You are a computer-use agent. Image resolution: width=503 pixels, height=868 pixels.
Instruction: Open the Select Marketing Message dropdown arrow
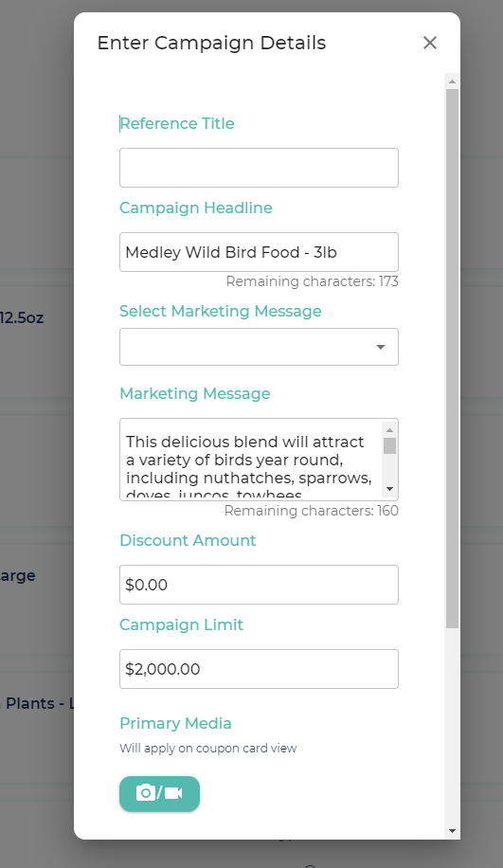click(x=380, y=347)
